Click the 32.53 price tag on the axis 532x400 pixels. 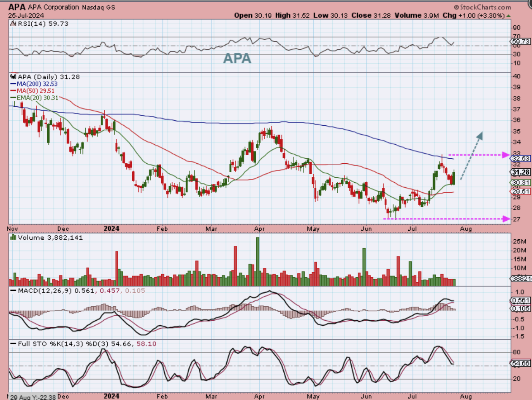click(520, 159)
